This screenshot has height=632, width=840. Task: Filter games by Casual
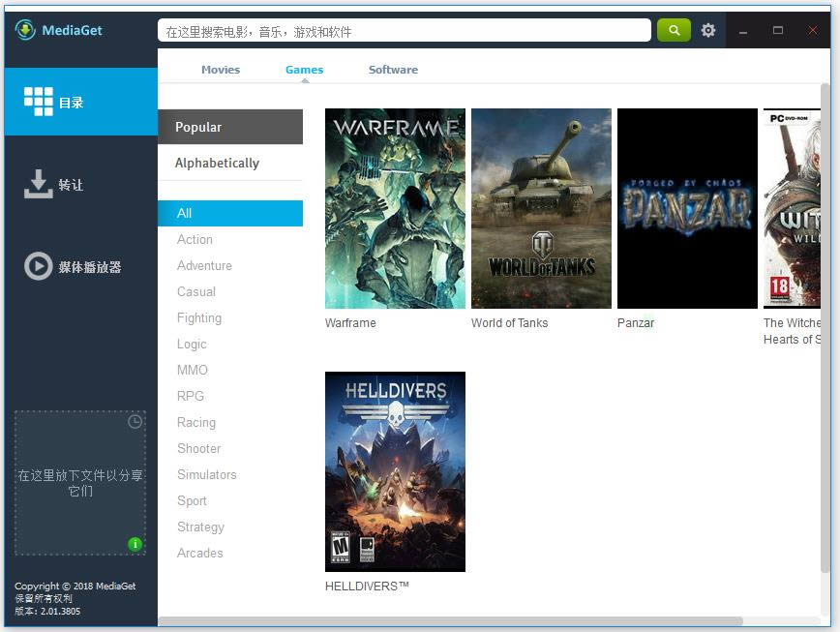(x=196, y=292)
